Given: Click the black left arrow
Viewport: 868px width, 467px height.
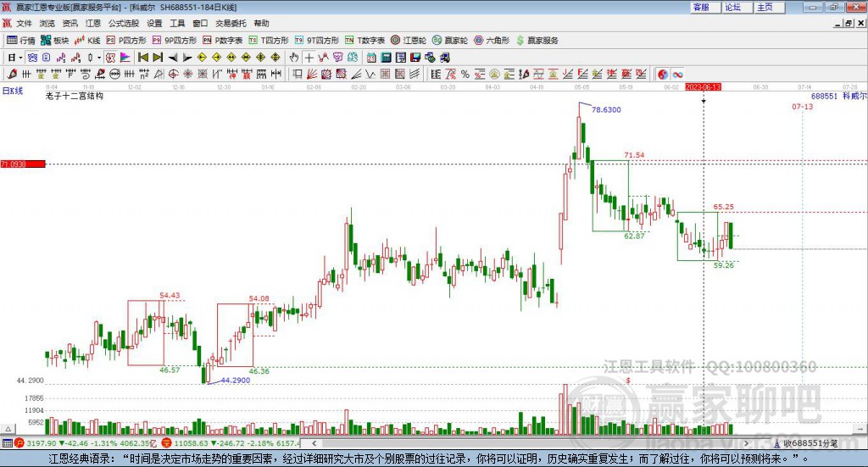Looking at the screenshot, I should point(173,58).
